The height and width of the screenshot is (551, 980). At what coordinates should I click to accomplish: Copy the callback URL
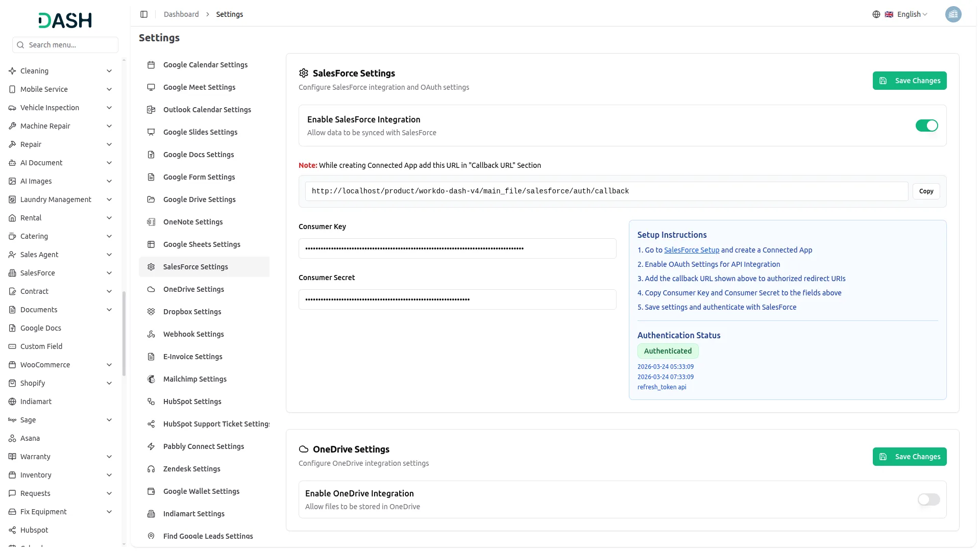[x=926, y=191]
